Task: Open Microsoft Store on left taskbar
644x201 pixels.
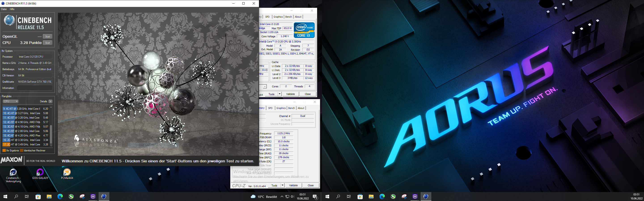Action: (38, 197)
